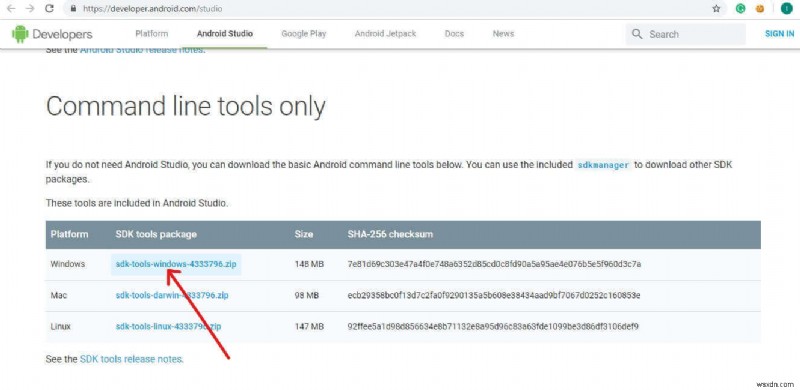Image resolution: width=800 pixels, height=390 pixels.
Task: Download sdk-tools-linux-4333796.zip
Action: coord(168,326)
